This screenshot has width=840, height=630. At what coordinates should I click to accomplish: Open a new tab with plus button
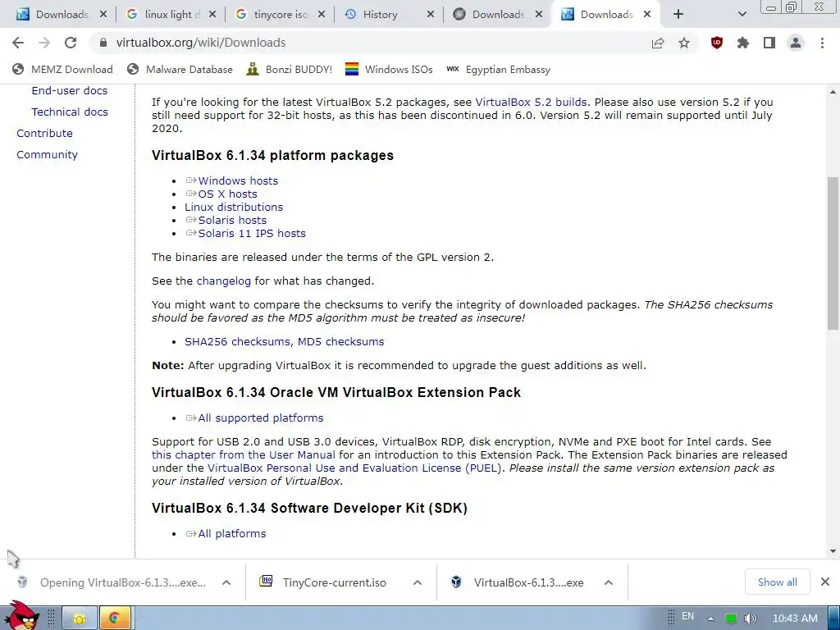pyautogui.click(x=678, y=15)
